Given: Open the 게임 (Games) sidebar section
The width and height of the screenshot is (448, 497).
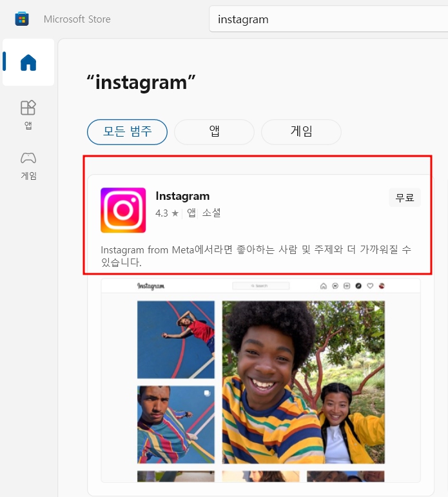Looking at the screenshot, I should click(28, 166).
